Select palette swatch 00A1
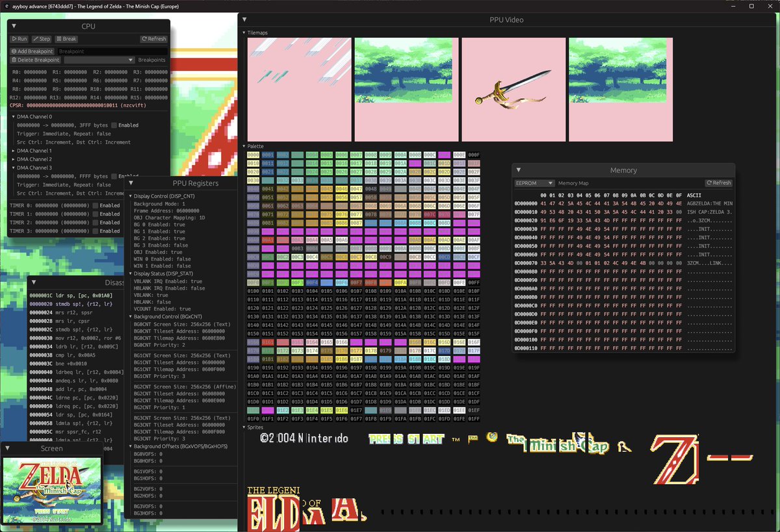This screenshot has width=780, height=532. (268, 239)
